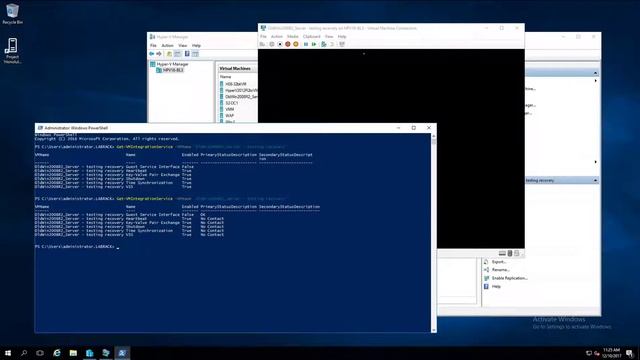Open taskbar Search
The image size is (640, 360).
click(24, 353)
